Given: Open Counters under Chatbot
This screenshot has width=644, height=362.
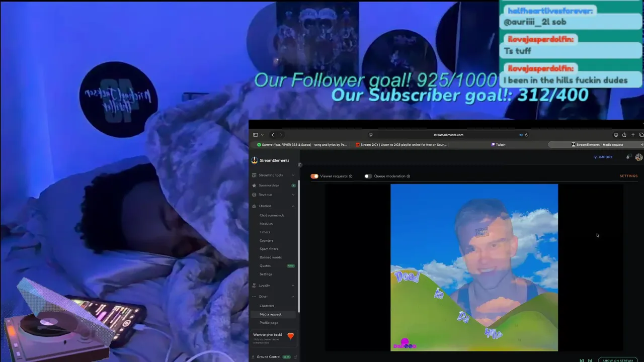Looking at the screenshot, I should coord(266,240).
